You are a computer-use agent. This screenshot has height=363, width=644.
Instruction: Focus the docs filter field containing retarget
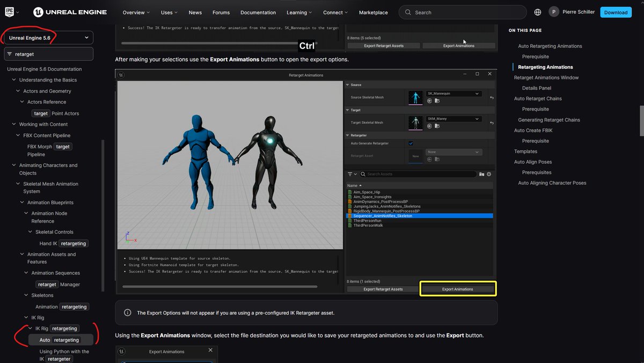(49, 54)
